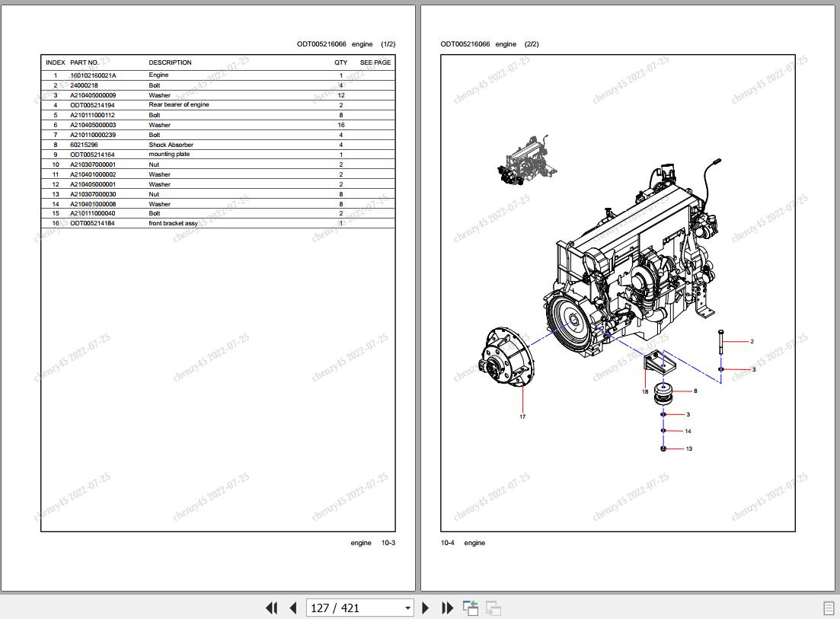
Task: Select the Shock Absorber description row
Action: (171, 145)
